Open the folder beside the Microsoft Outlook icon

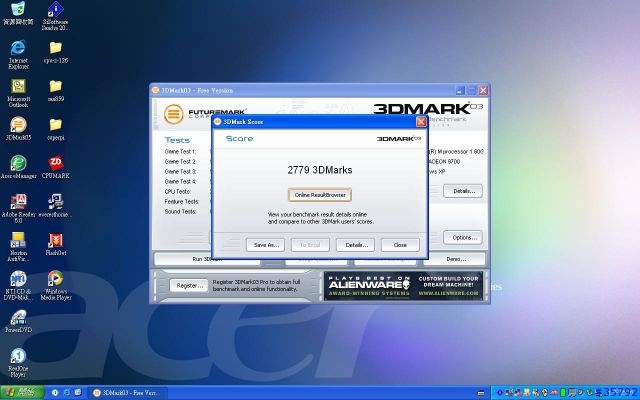click(56, 90)
